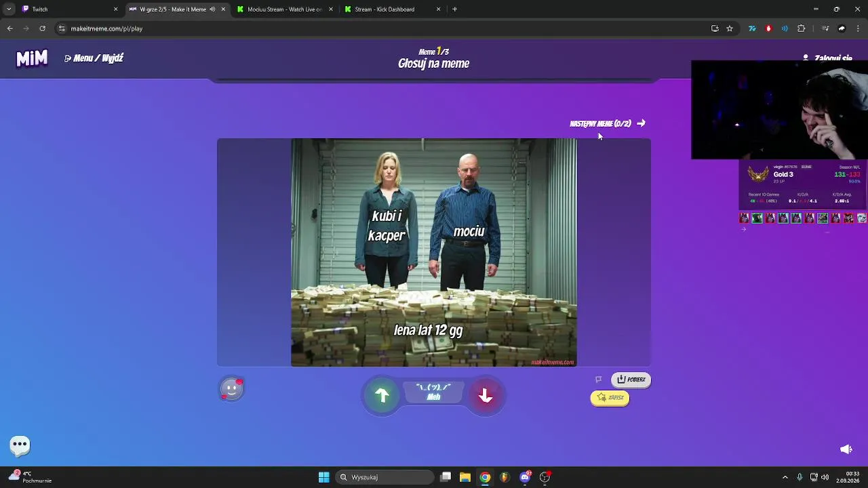Screen dimensions: 868x488
Task: Open the tab search dropdown
Action: (x=9, y=9)
